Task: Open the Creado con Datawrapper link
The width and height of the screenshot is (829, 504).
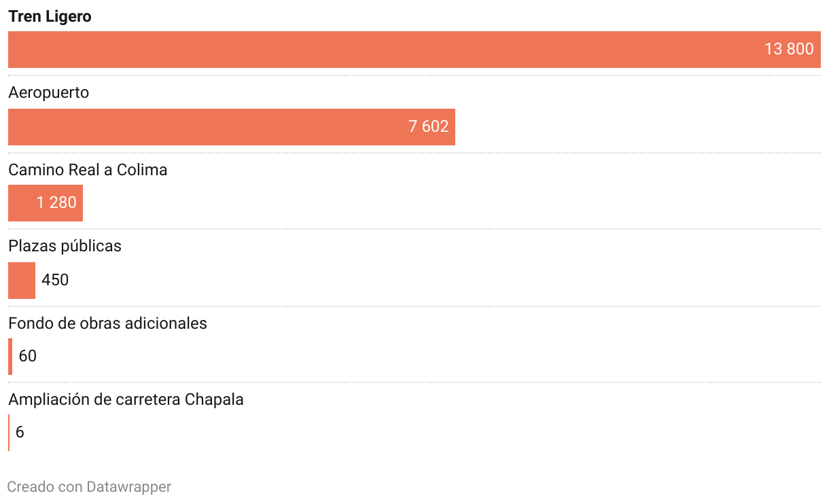Action: click(89, 487)
